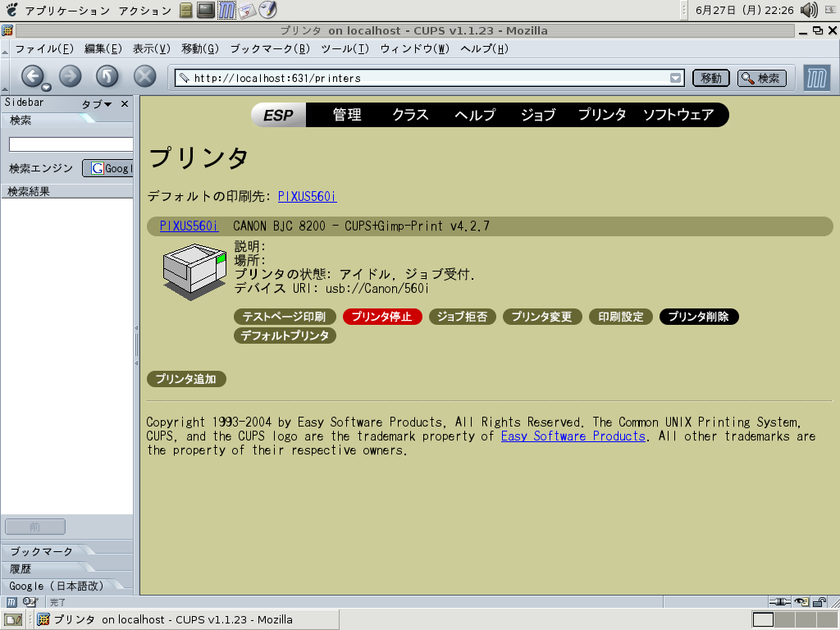Open the 表示(V) menu
The height and width of the screenshot is (630, 840).
point(152,49)
